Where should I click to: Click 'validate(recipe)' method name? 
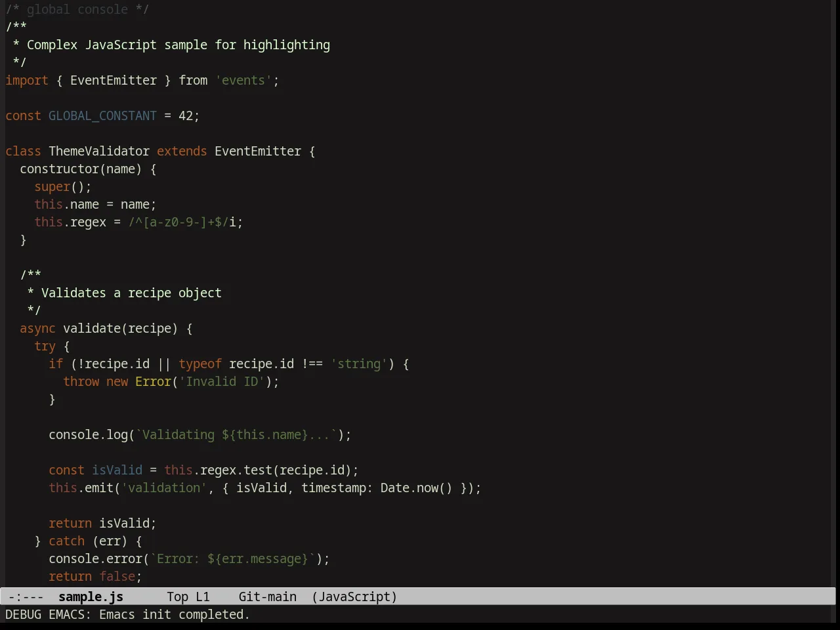point(121,328)
